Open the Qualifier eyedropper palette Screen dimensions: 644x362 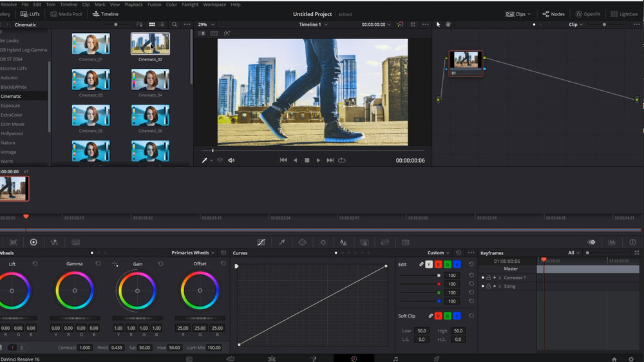(x=282, y=242)
